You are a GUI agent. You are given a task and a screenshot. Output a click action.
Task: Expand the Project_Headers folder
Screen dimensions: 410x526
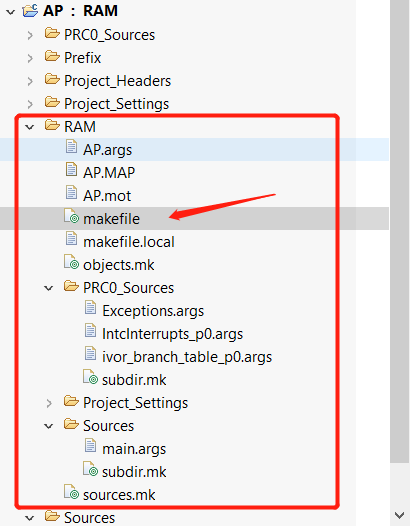tap(30, 81)
